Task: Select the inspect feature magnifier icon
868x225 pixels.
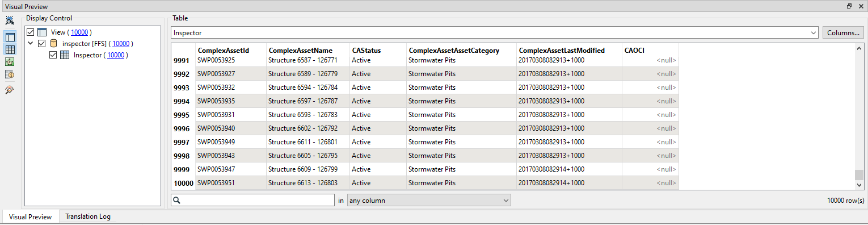Action: [10, 21]
